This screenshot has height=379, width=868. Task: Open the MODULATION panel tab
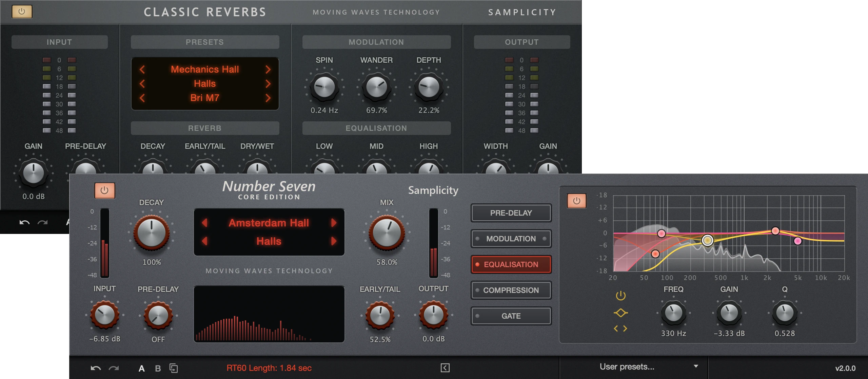[x=511, y=239]
